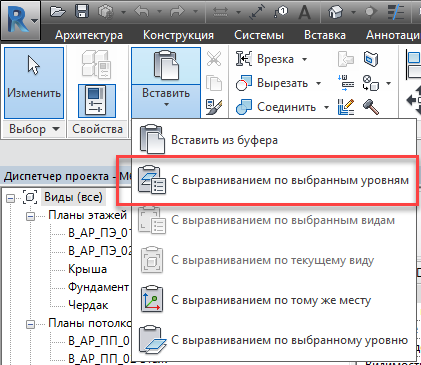Click the Свойства panel title

[97, 129]
